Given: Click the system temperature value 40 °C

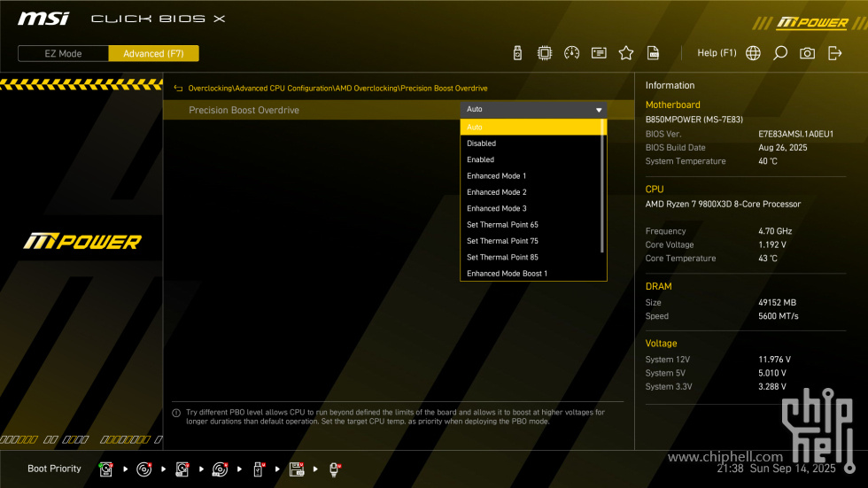Looking at the screenshot, I should [768, 161].
